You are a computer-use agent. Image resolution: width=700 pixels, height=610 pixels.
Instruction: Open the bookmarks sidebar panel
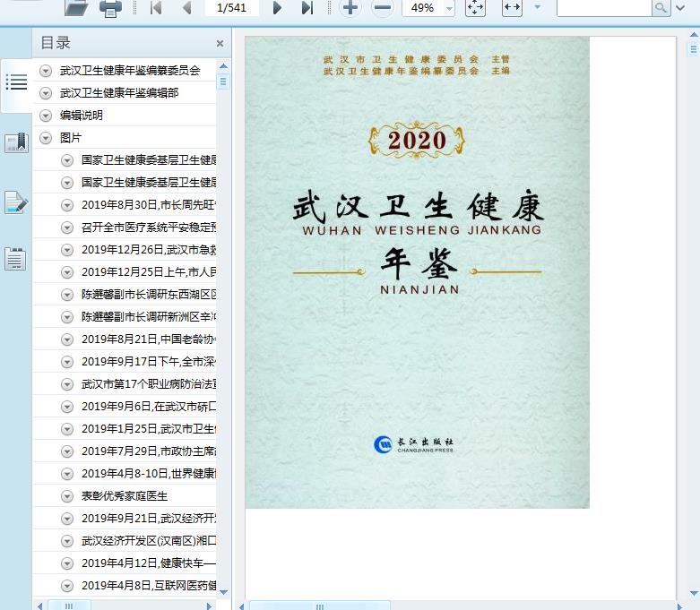16,143
